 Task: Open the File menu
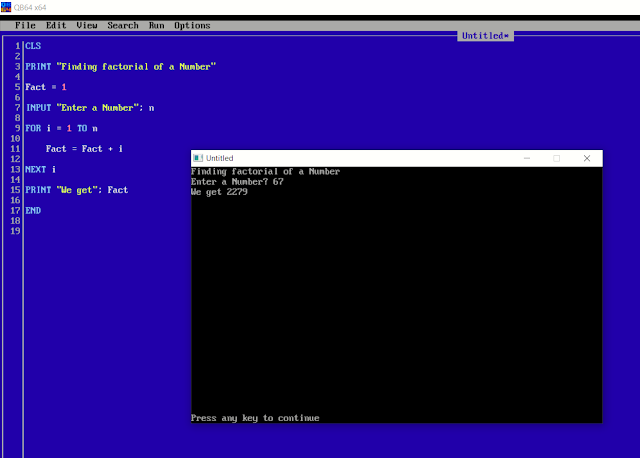(25, 25)
